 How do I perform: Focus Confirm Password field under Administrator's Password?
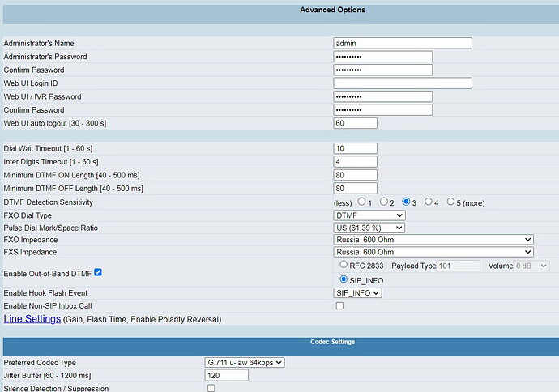click(x=383, y=70)
